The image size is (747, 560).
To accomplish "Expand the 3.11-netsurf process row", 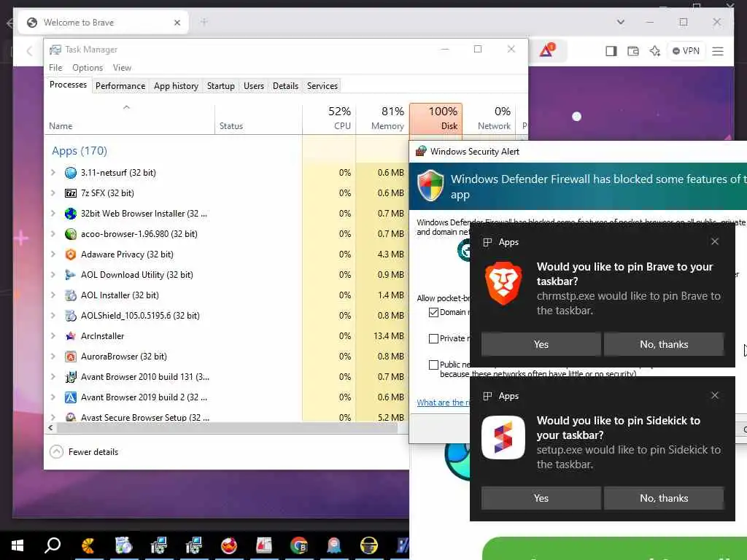I will pyautogui.click(x=53, y=173).
